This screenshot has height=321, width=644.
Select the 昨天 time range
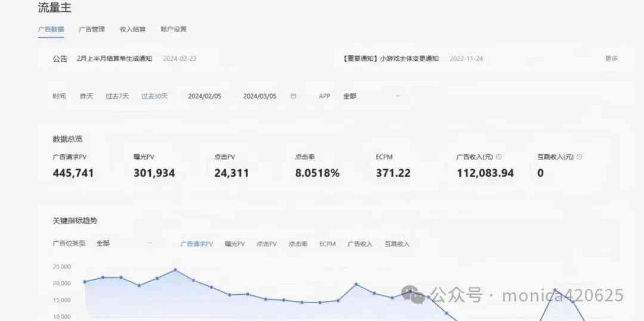(x=86, y=96)
